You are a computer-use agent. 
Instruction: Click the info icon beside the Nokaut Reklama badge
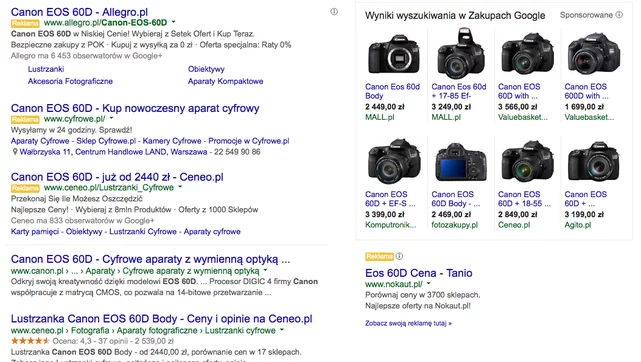pyautogui.click(x=399, y=256)
